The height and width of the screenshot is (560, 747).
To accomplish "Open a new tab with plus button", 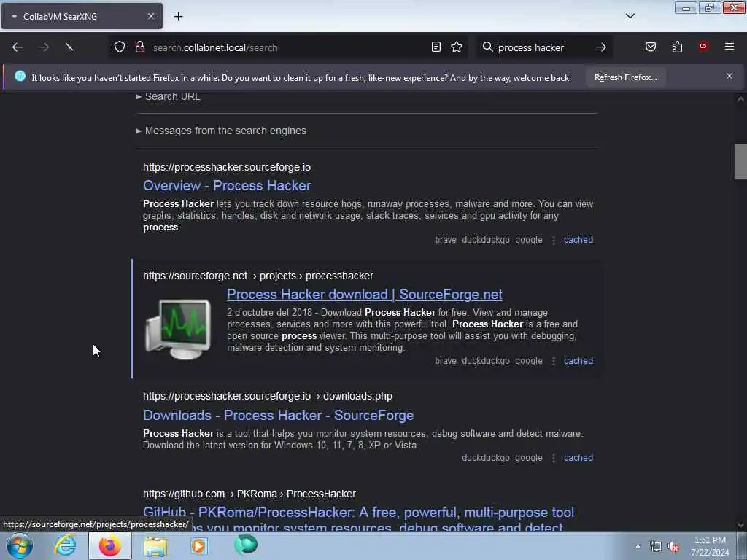I will [178, 17].
